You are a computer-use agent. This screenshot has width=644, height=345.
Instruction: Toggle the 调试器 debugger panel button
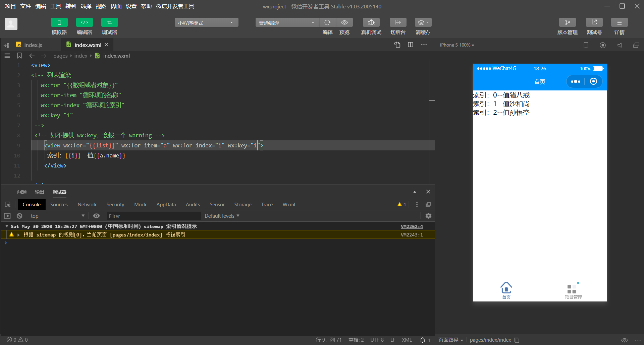109,22
